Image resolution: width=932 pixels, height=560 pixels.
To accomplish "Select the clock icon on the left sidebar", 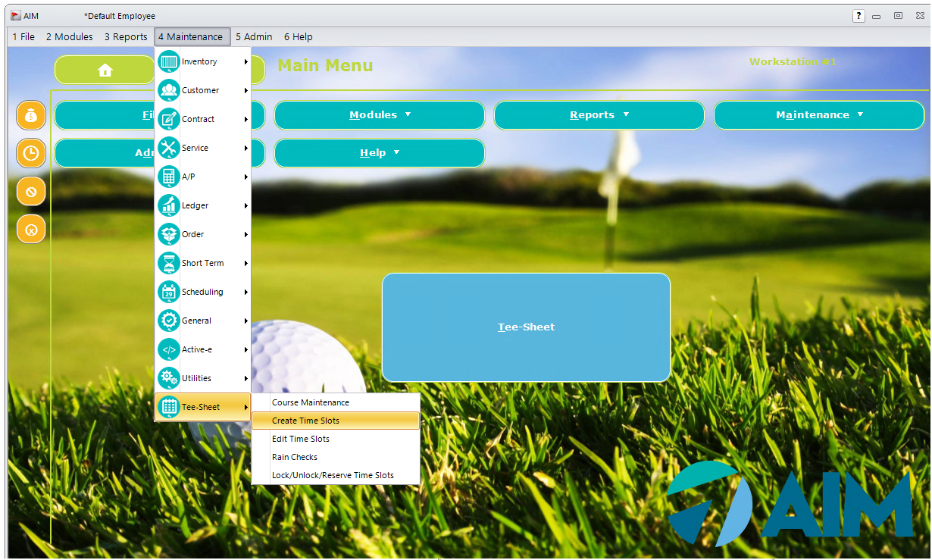I will 30,153.
